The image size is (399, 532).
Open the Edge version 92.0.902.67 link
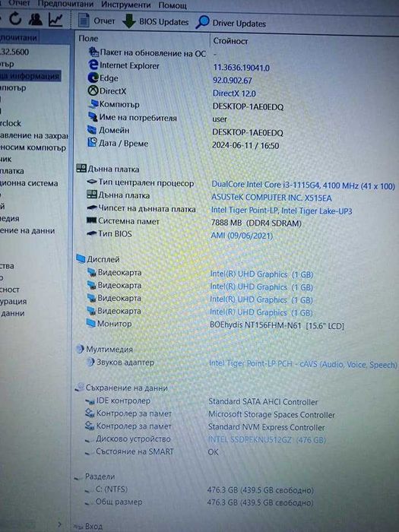[x=233, y=81]
